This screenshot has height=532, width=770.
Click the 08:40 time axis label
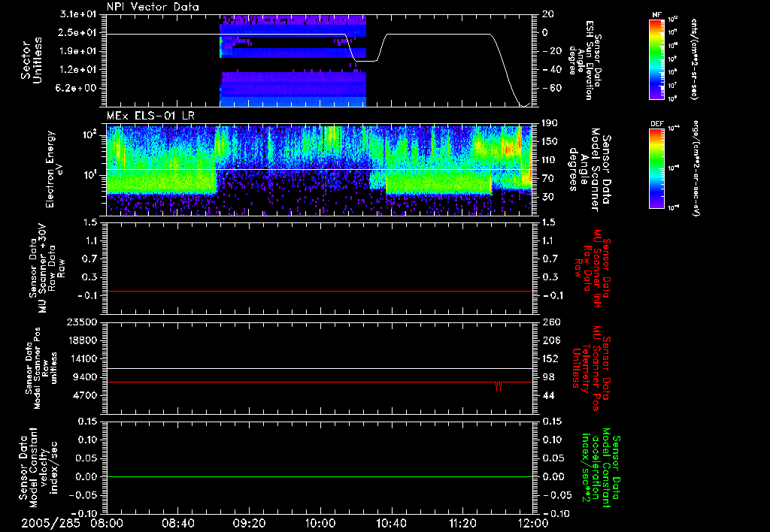[x=179, y=523]
